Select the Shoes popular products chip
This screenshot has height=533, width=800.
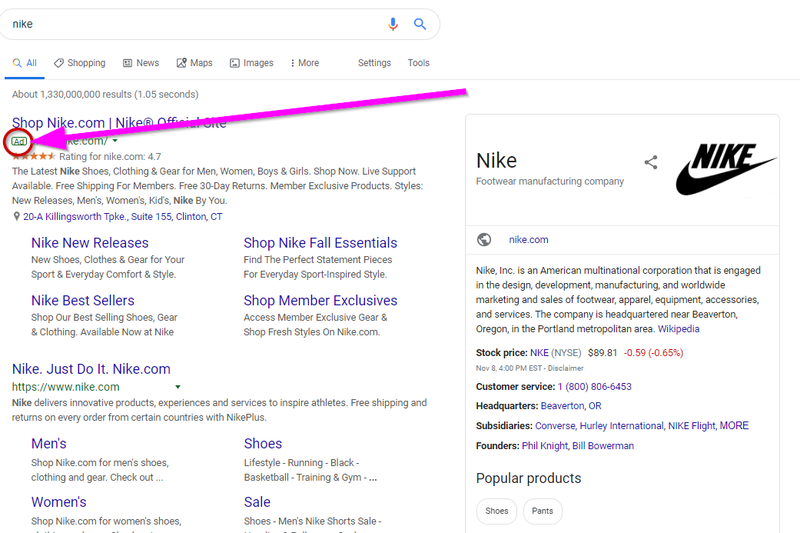pos(496,511)
